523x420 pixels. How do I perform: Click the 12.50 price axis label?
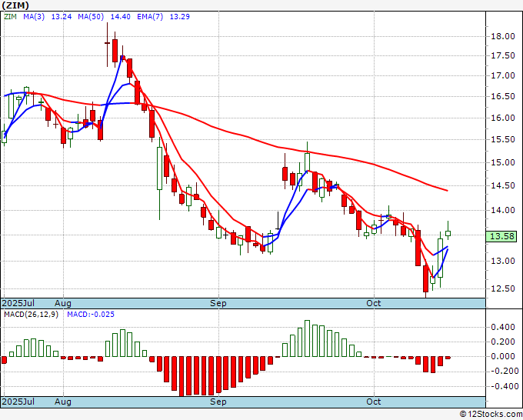pyautogui.click(x=503, y=288)
